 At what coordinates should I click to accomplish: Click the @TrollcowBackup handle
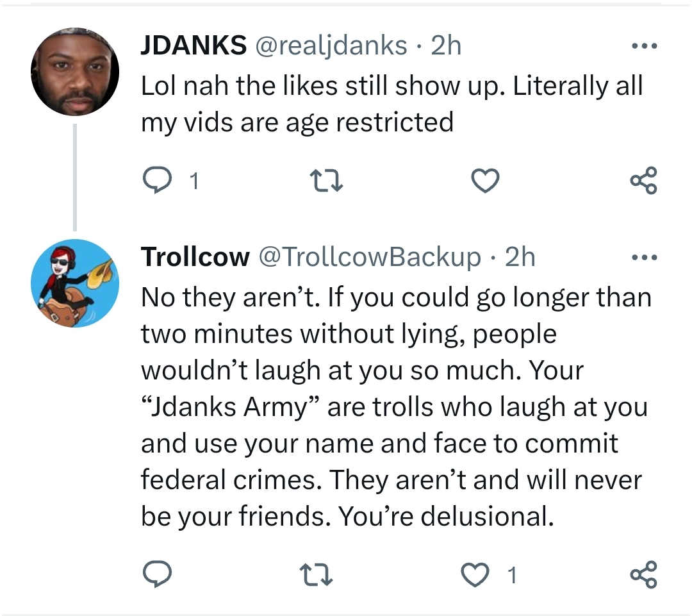point(369,258)
